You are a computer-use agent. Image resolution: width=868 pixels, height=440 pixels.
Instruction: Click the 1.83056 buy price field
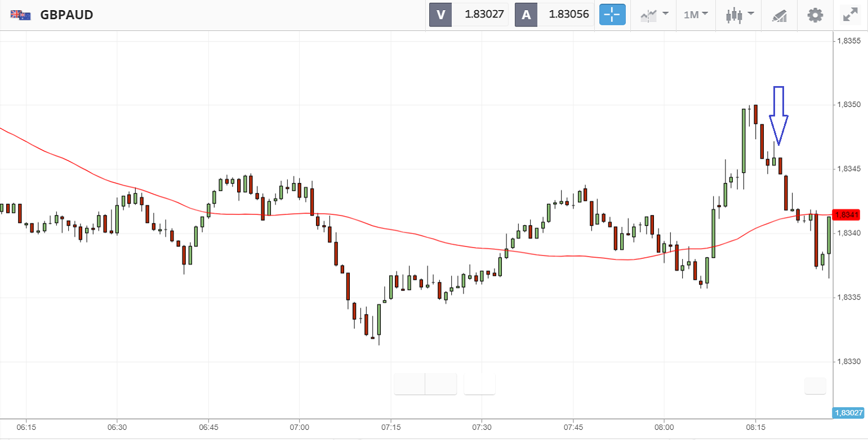567,15
